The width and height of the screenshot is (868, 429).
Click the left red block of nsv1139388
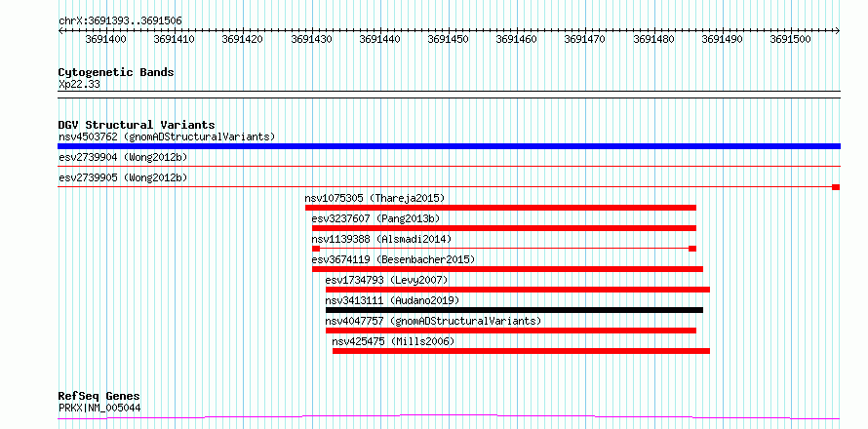(x=316, y=249)
